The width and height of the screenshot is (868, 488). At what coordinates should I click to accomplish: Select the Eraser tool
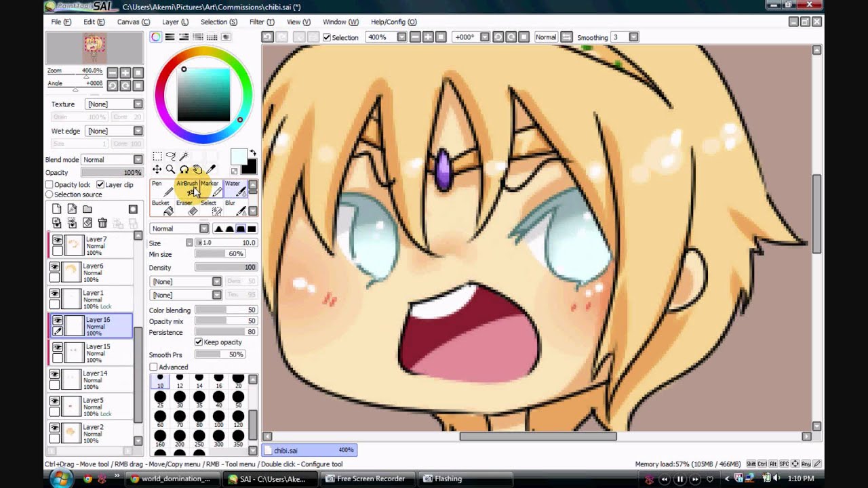tap(187, 207)
